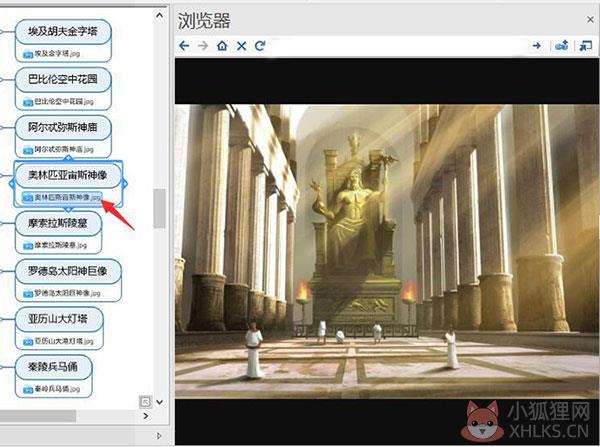Image resolution: width=600 pixels, height=447 pixels.
Task: Open the jpg attachment under 埃及胡夫金字塔
Action: (52, 54)
